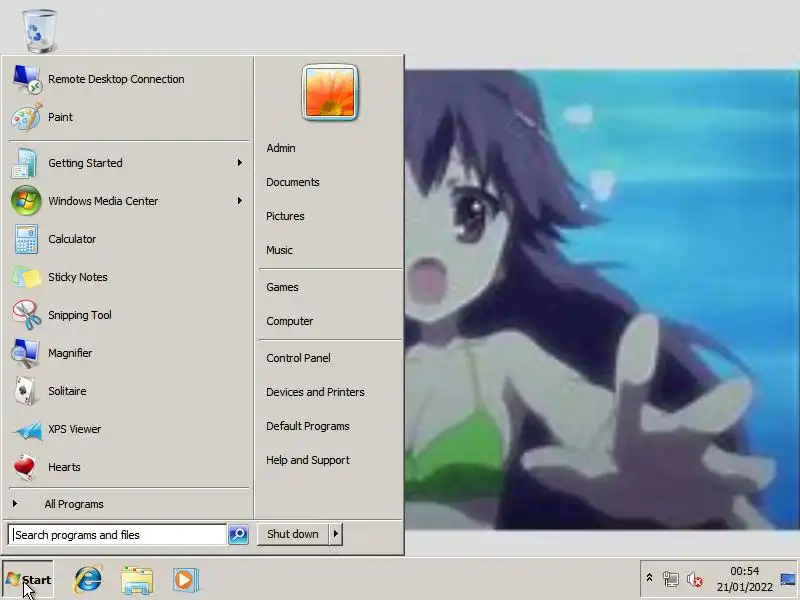Launch Snipping Tool via scissors icon
The width and height of the screenshot is (800, 600).
tap(27, 315)
